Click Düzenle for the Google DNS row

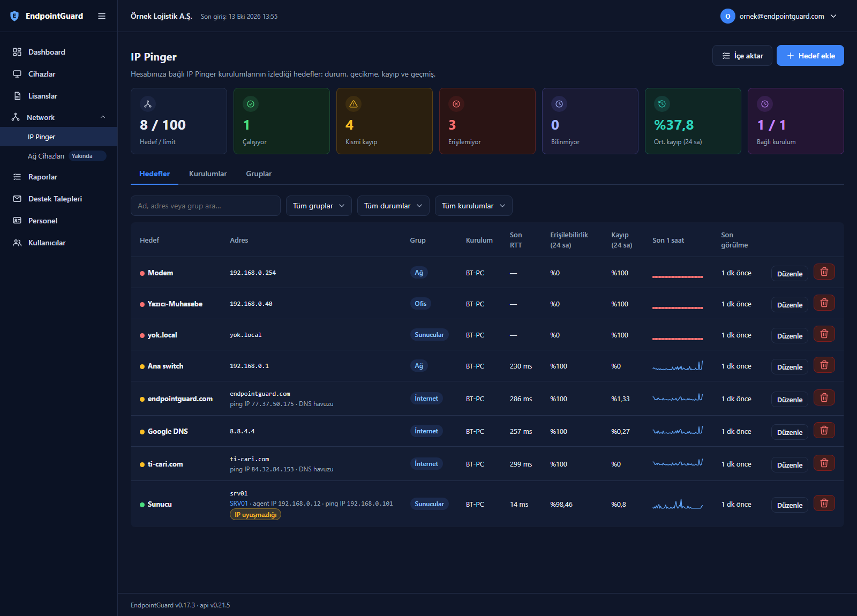click(790, 432)
